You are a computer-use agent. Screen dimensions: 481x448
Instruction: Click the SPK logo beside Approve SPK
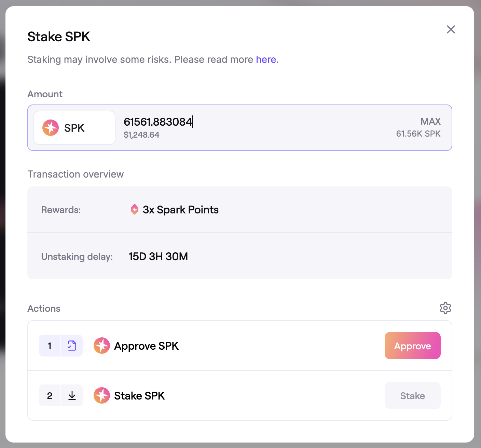click(x=102, y=346)
